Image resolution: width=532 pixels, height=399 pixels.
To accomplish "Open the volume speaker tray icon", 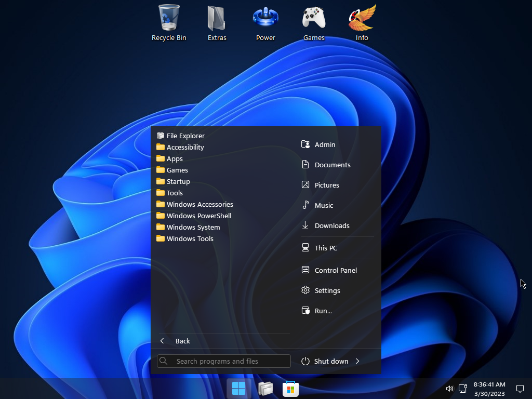I will click(449, 389).
